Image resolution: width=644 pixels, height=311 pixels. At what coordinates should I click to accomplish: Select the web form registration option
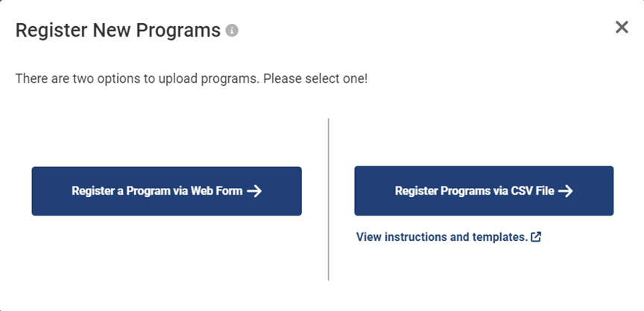(166, 191)
